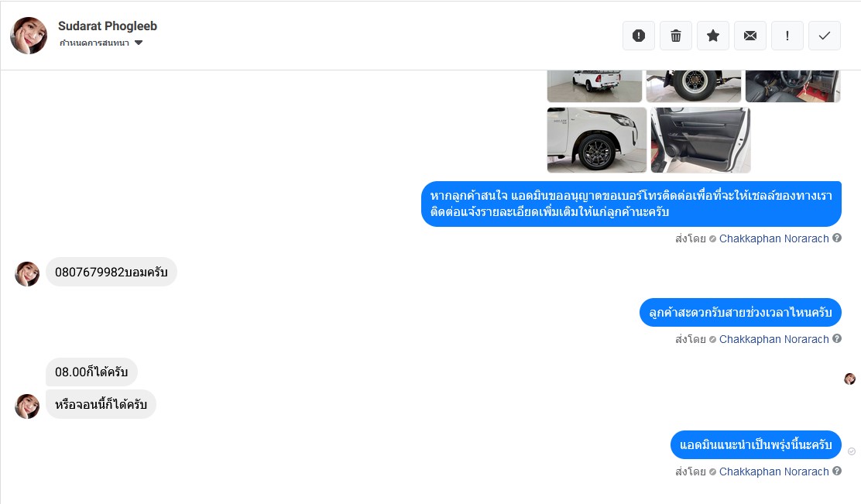The width and height of the screenshot is (861, 504).
Task: Click help icon beside the last Chakkaphan Norarach
Action: coord(837,471)
